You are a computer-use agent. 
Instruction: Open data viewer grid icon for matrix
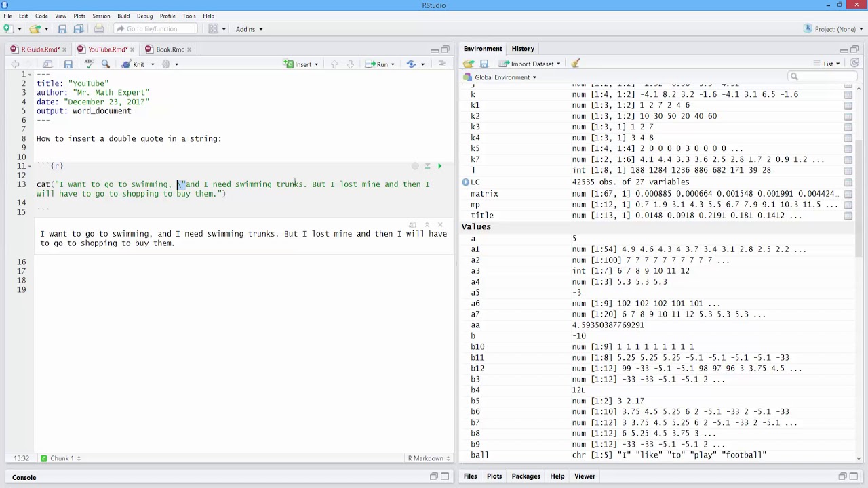[848, 194]
